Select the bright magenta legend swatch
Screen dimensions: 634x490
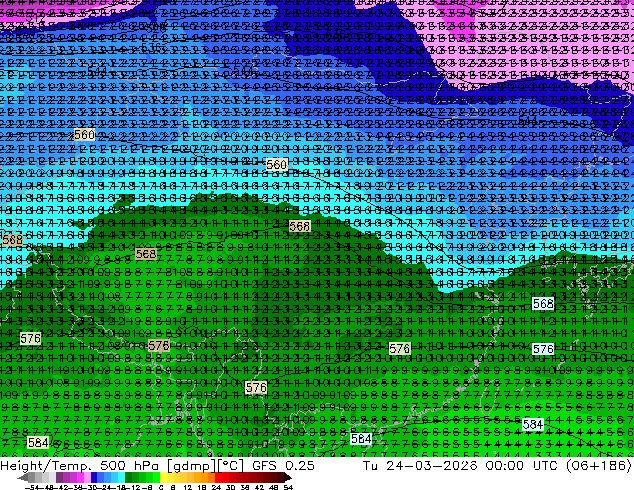(80, 477)
